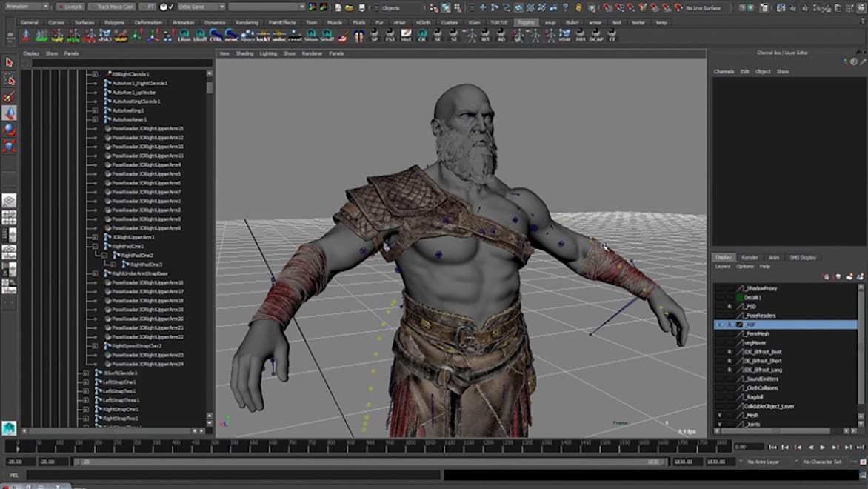
Task: Toggle the R flag on the _PSD layer
Action: [729, 305]
